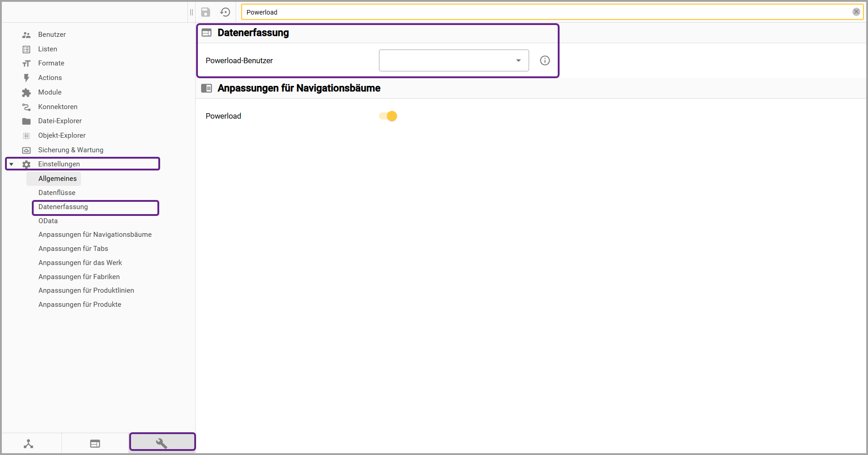868x455 pixels.
Task: Toggle the Powerload switch off
Action: point(388,116)
